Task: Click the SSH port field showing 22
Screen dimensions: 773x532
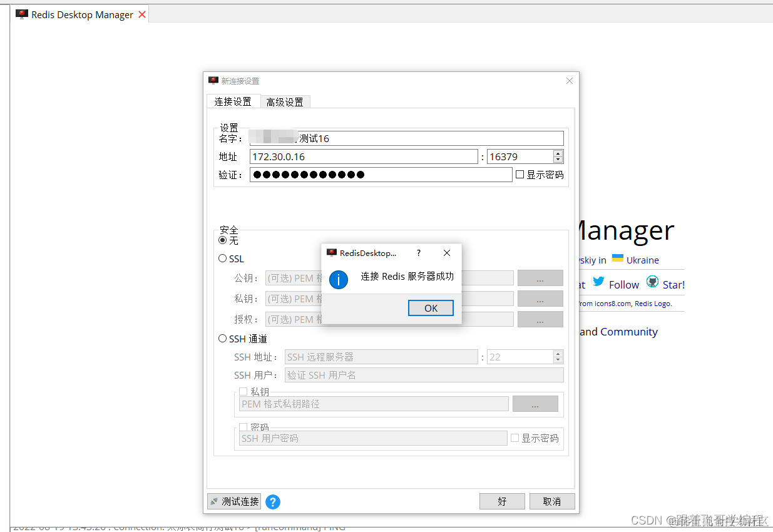Action: pos(520,357)
